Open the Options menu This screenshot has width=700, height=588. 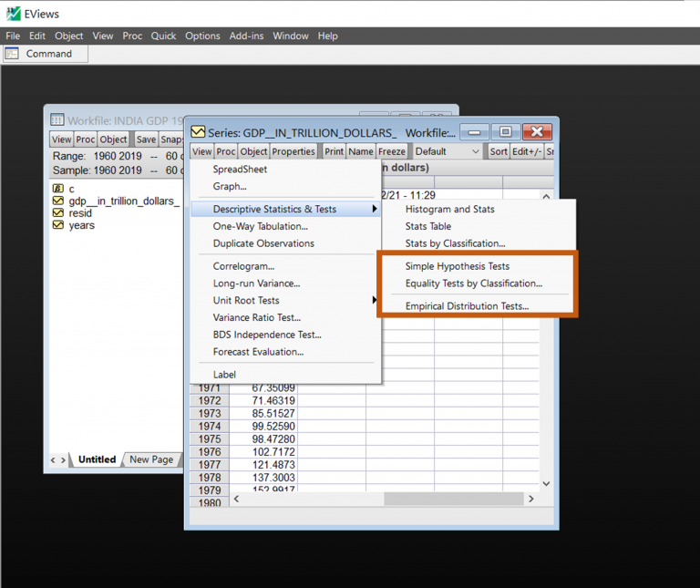coord(202,36)
